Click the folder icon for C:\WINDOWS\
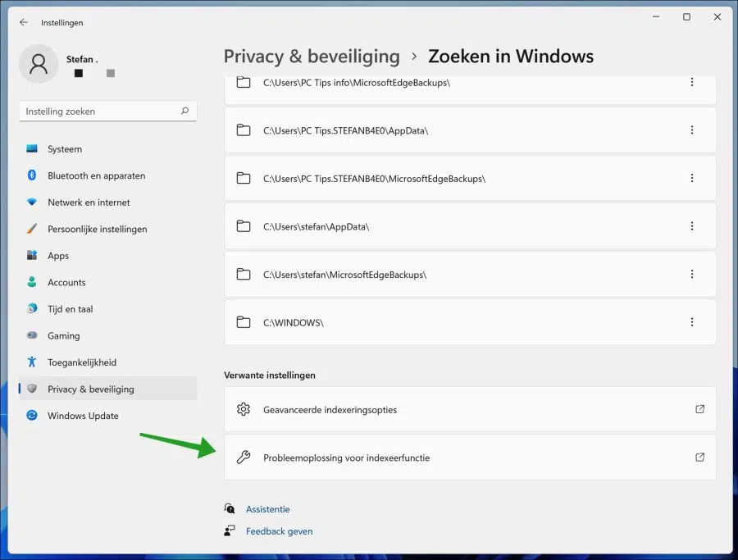The height and width of the screenshot is (560, 738). tap(244, 322)
